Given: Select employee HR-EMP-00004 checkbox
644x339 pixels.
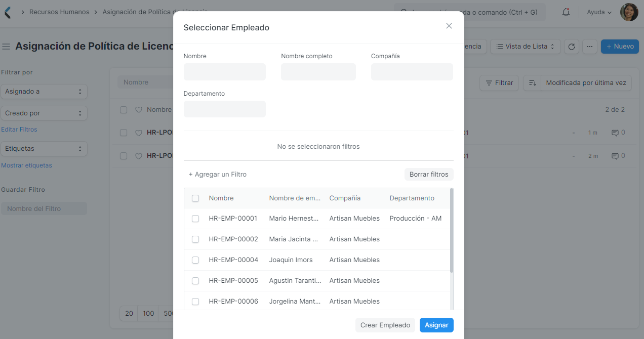Looking at the screenshot, I should (195, 260).
